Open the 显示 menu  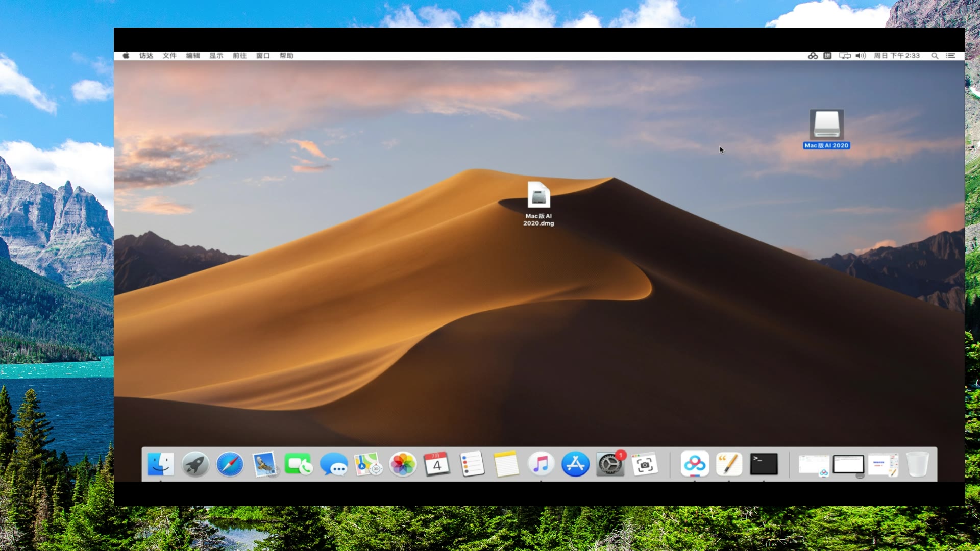(216, 56)
